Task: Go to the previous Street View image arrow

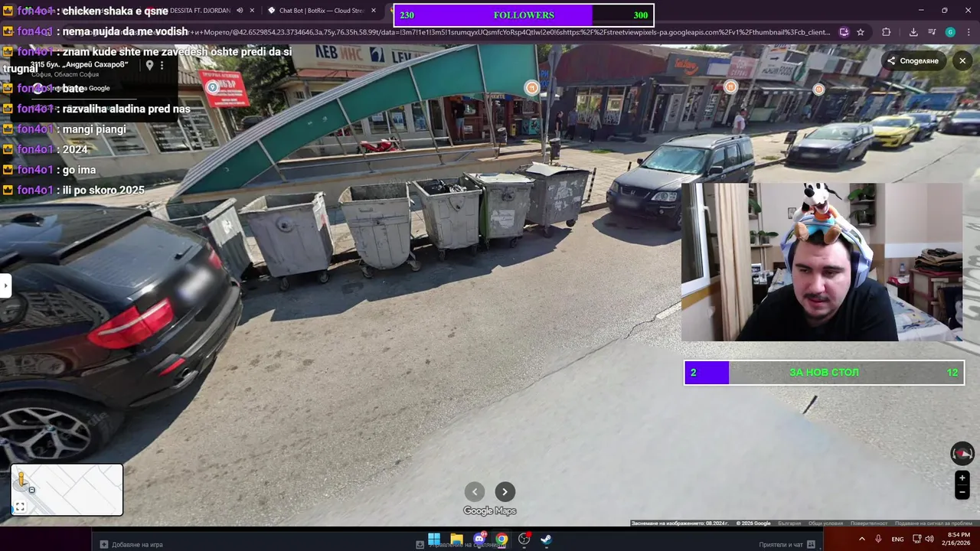Action: [475, 492]
